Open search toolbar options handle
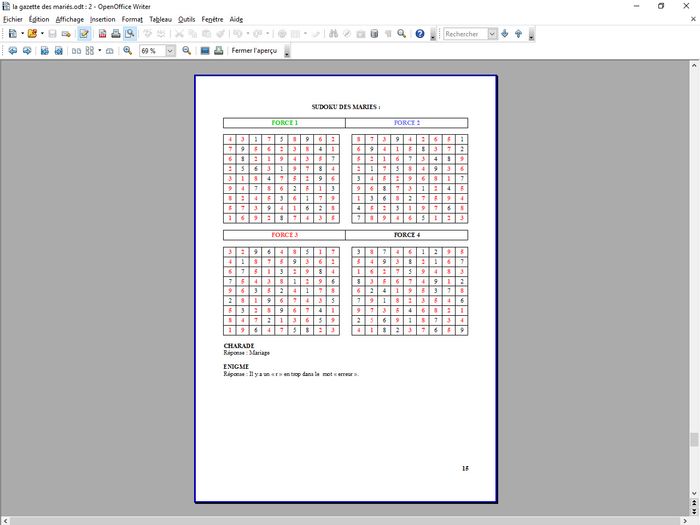Viewport: 700px width, 525px height. tap(531, 34)
